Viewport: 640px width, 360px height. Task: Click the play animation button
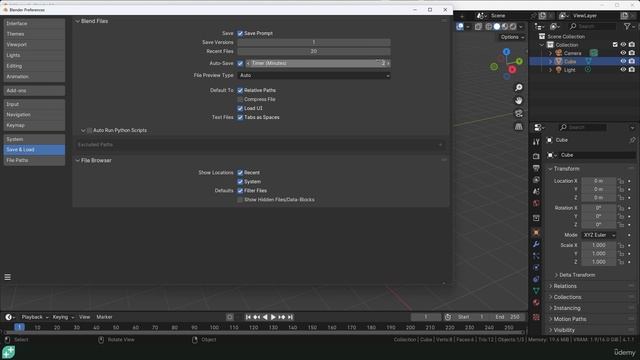[273, 317]
